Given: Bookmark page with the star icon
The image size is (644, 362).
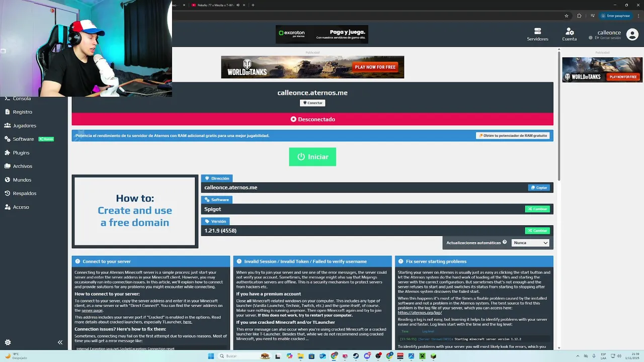Looking at the screenshot, I should click(x=567, y=16).
